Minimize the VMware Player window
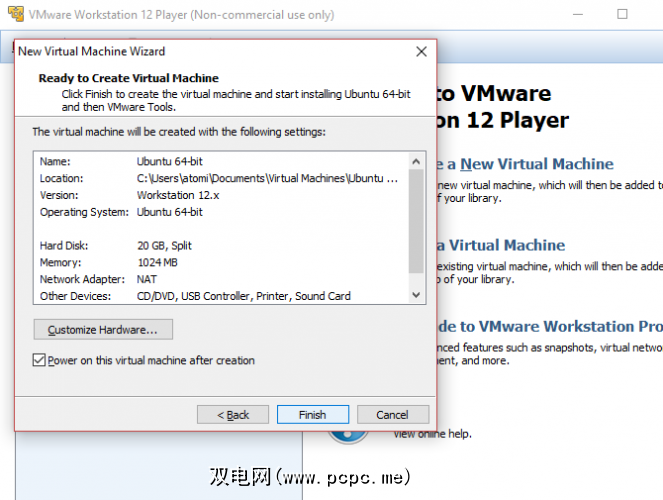This screenshot has width=663, height=500. [578, 14]
